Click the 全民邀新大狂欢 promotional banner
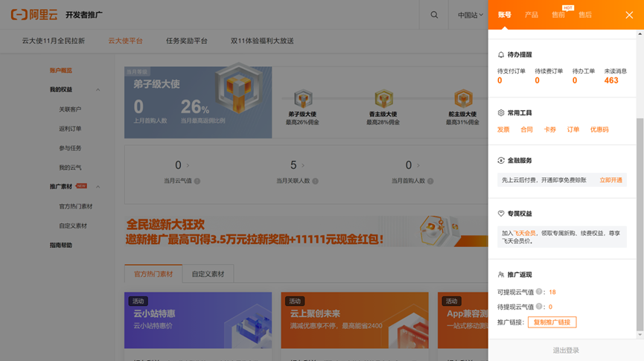The image size is (644, 361). click(307, 231)
